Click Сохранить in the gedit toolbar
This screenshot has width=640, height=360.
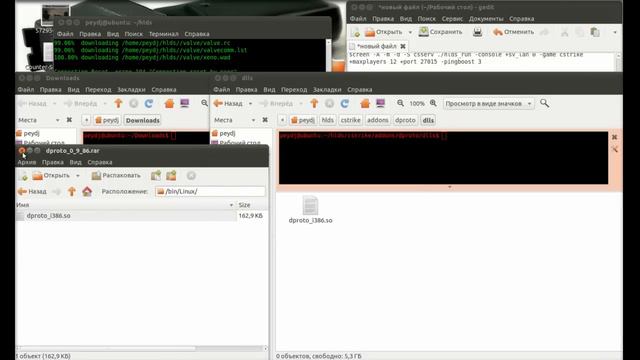(x=440, y=32)
